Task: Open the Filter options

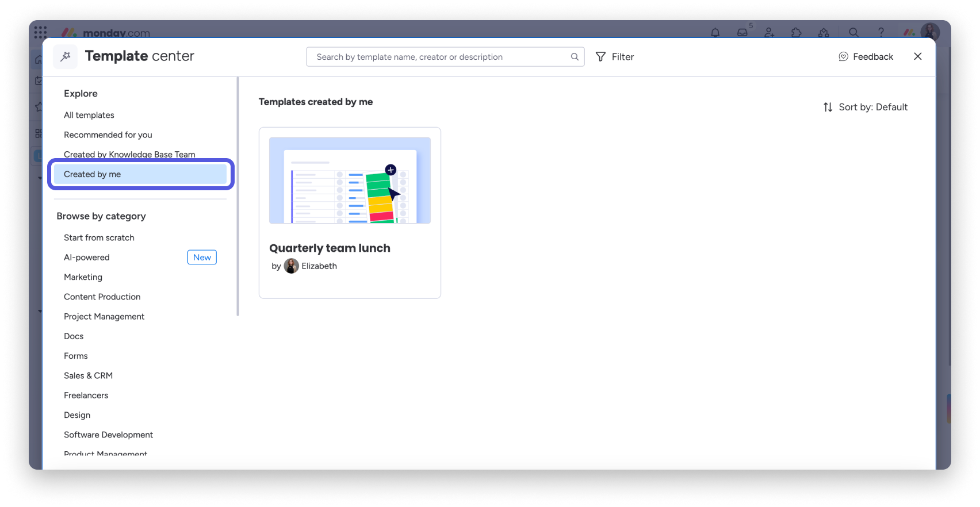Action: click(615, 57)
